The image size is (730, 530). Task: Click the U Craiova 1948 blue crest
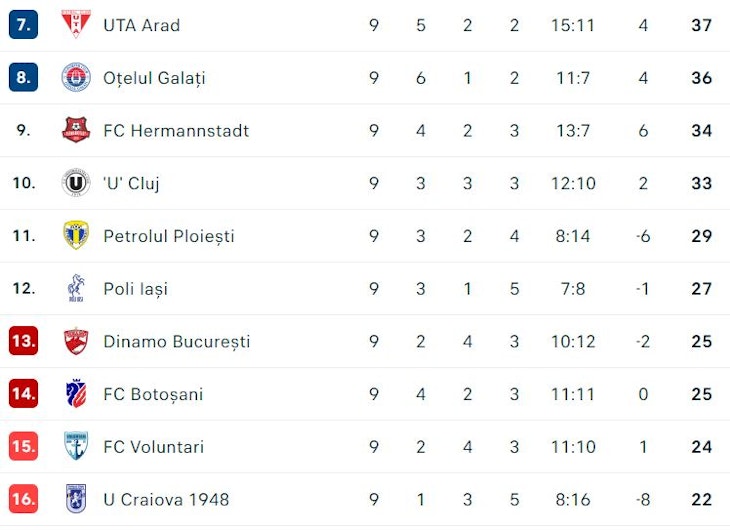[x=76, y=499]
